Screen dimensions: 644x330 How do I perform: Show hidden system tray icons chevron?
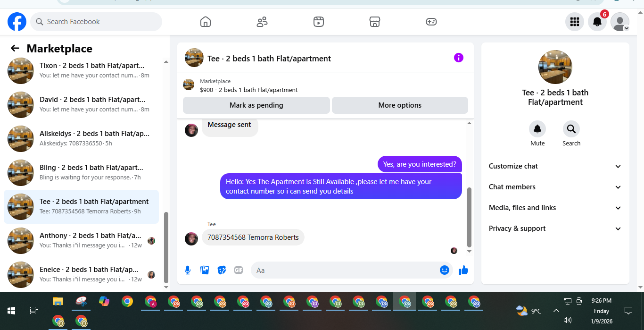[x=556, y=311]
